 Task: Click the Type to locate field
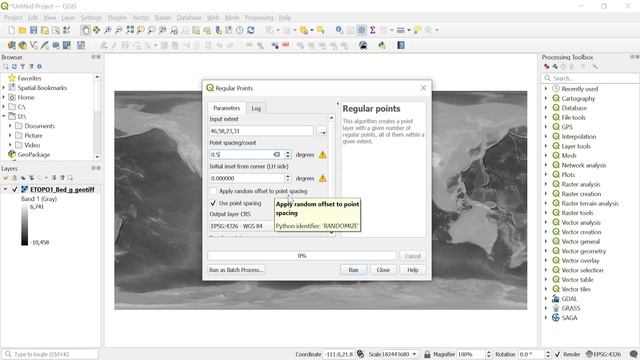click(x=50, y=354)
